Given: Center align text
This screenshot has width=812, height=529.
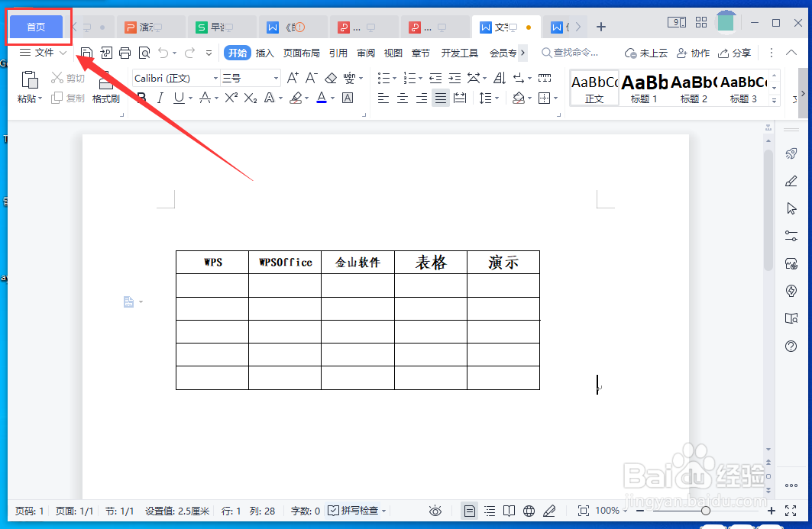Looking at the screenshot, I should (403, 98).
